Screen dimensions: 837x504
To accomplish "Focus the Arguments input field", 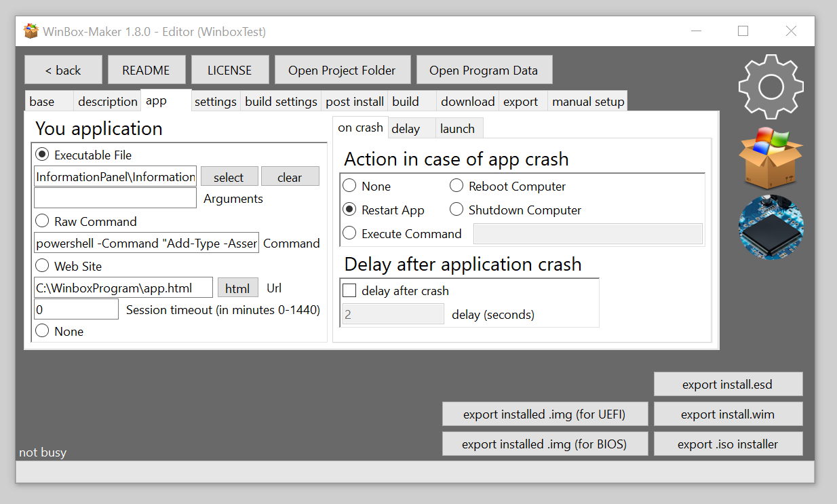I will [115, 198].
